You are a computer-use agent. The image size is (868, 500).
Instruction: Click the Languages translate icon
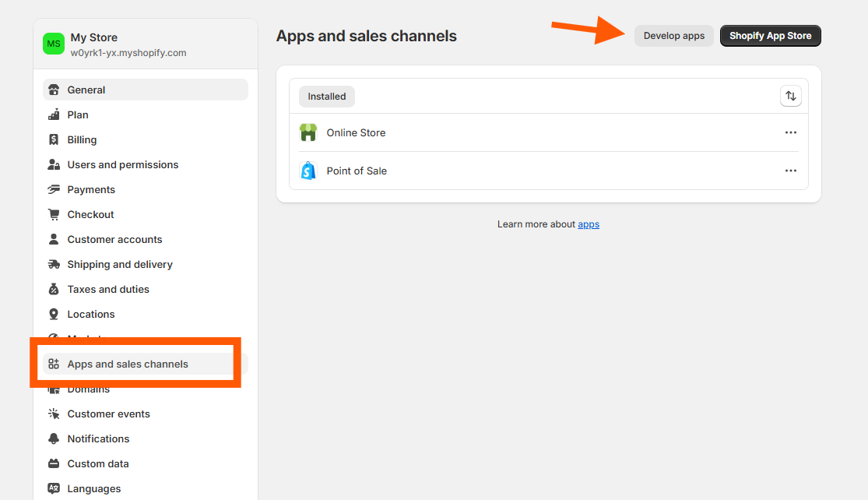pyautogui.click(x=54, y=488)
